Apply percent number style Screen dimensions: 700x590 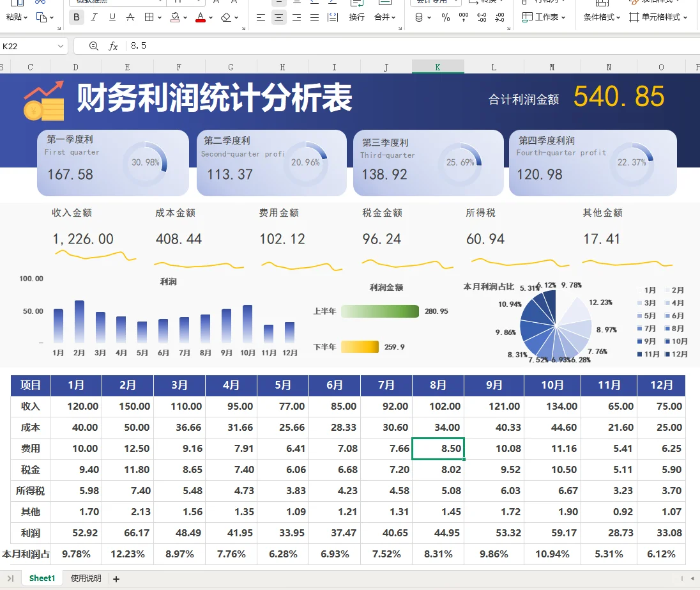click(x=446, y=17)
